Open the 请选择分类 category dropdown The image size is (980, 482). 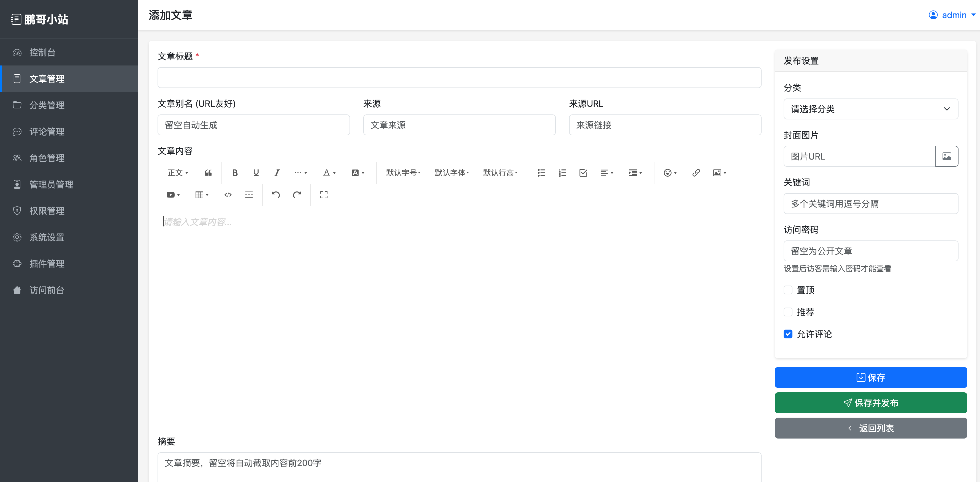point(870,109)
